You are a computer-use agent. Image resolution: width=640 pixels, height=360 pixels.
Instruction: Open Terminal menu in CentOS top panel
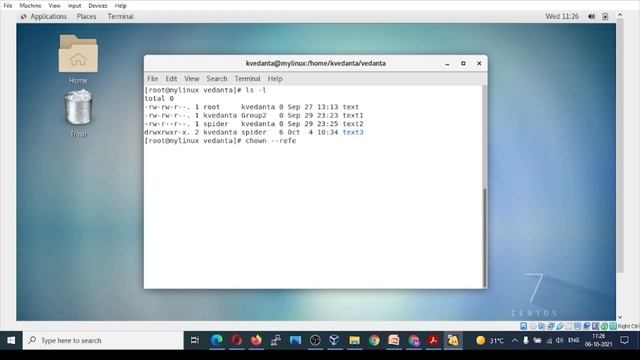pyautogui.click(x=120, y=16)
